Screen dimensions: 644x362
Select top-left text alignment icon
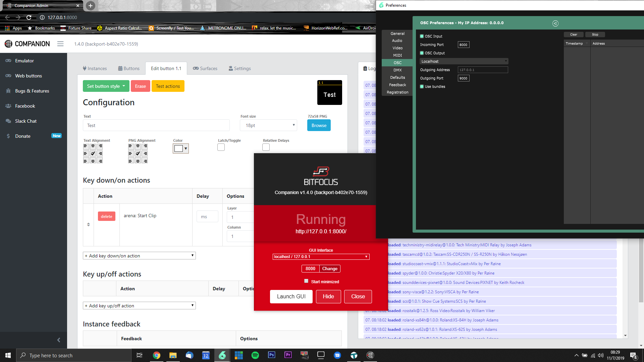click(x=86, y=146)
